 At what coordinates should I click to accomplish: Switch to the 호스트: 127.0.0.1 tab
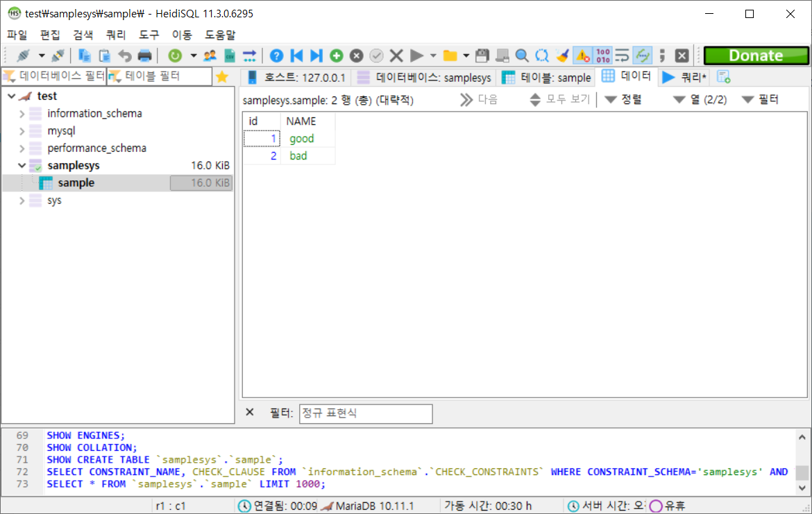[x=296, y=77]
